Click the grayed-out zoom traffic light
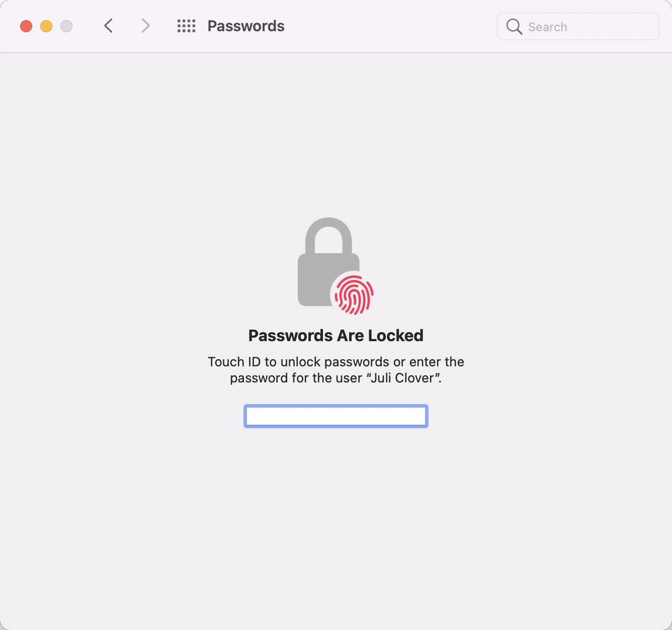This screenshot has height=630, width=672. coord(66,26)
